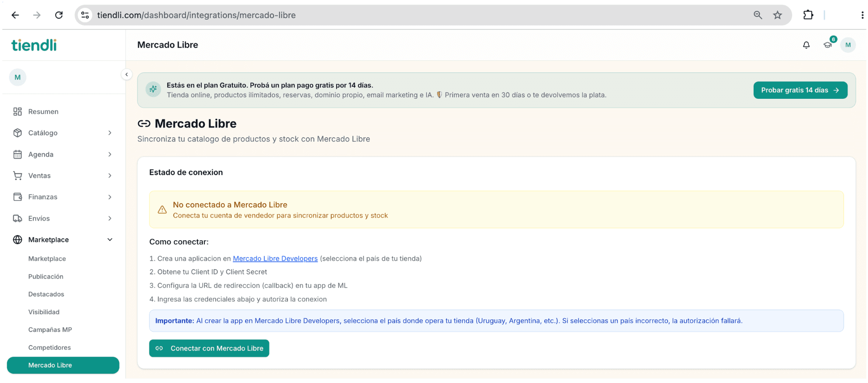The height and width of the screenshot is (383, 868).
Task: Open the Mercado Libre Developers link
Action: tap(275, 258)
